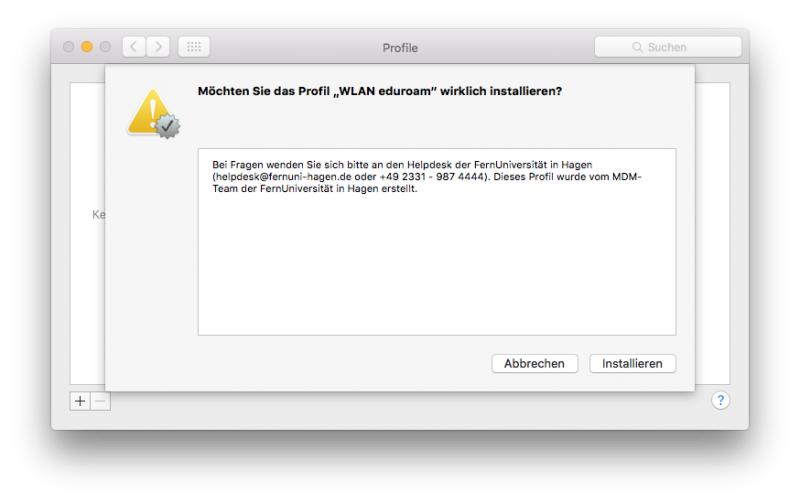Click the Profile window title
Viewport: 800px width, 503px height.
400,48
